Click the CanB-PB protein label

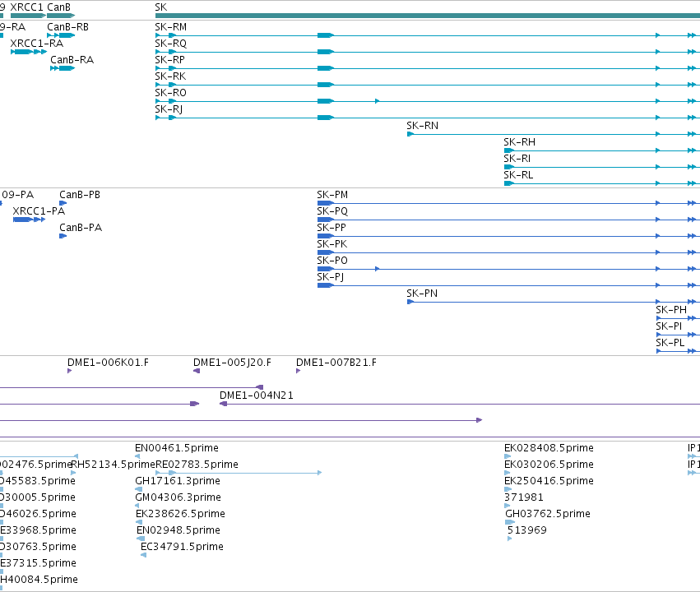pyautogui.click(x=80, y=195)
